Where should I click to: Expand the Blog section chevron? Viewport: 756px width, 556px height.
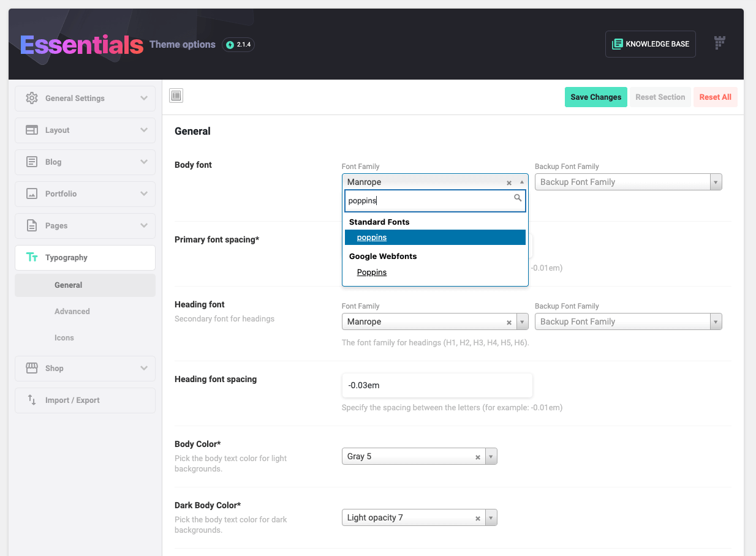click(x=144, y=162)
